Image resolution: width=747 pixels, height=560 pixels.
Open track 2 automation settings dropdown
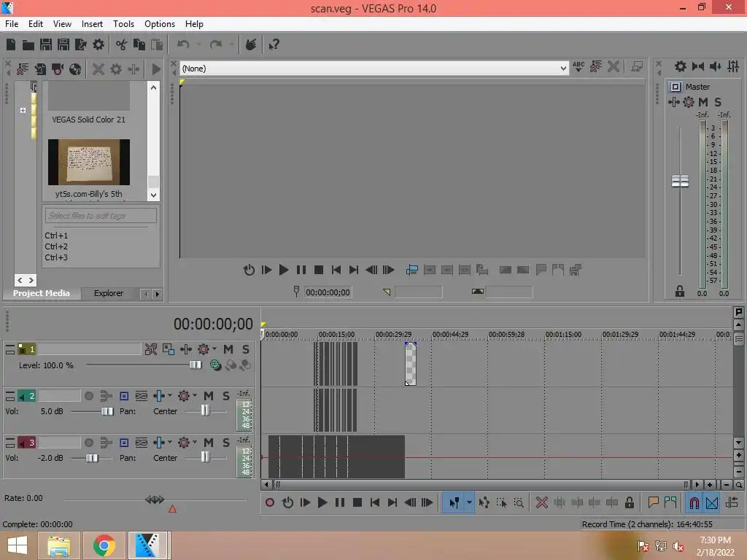pyautogui.click(x=194, y=395)
